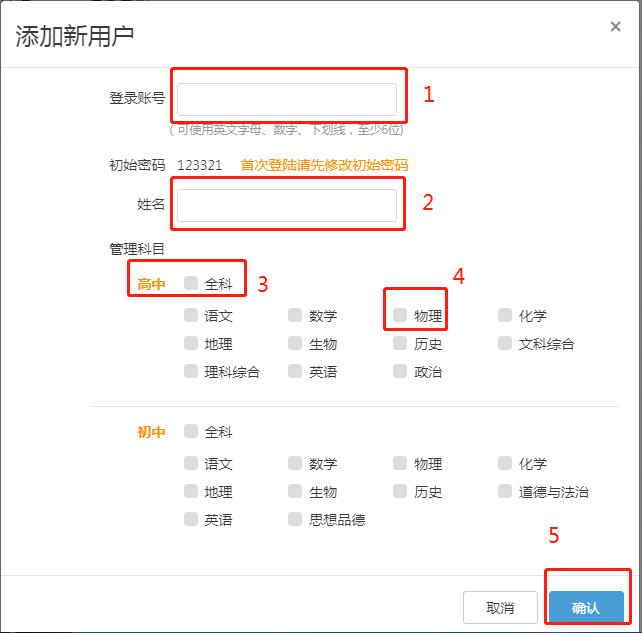Close the add new user dialog
Image resolution: width=642 pixels, height=633 pixels.
click(615, 27)
